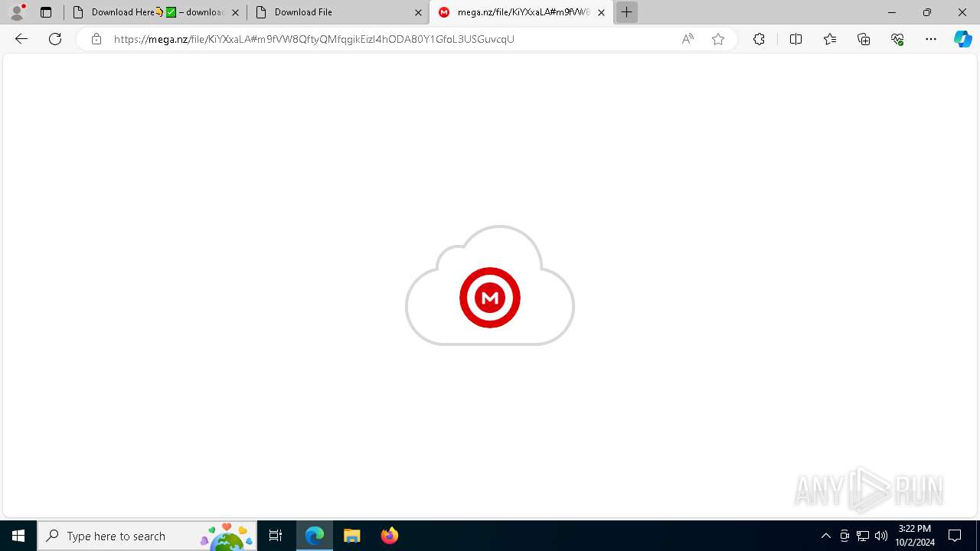
Task: Close the "Download Here" tab
Action: (235, 12)
